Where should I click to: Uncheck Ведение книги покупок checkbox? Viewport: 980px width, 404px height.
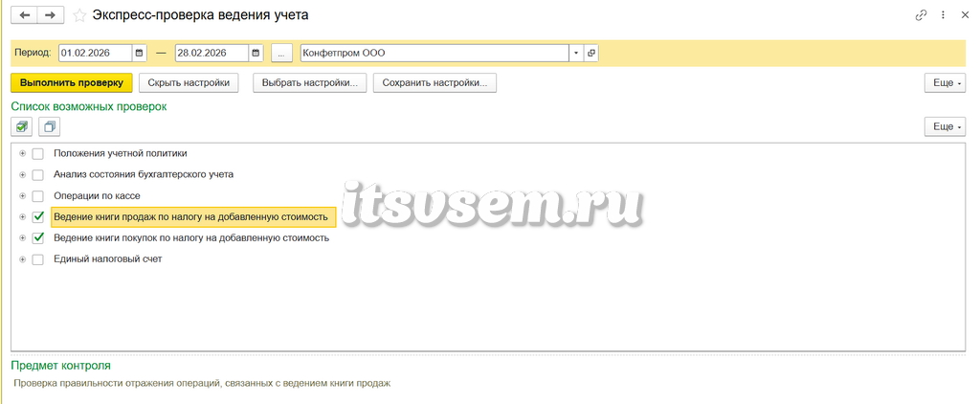pyautogui.click(x=38, y=238)
